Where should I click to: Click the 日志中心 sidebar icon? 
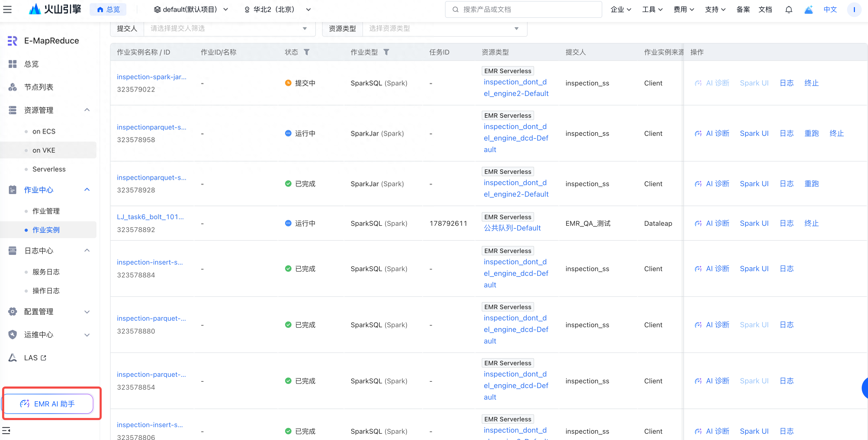pos(13,250)
